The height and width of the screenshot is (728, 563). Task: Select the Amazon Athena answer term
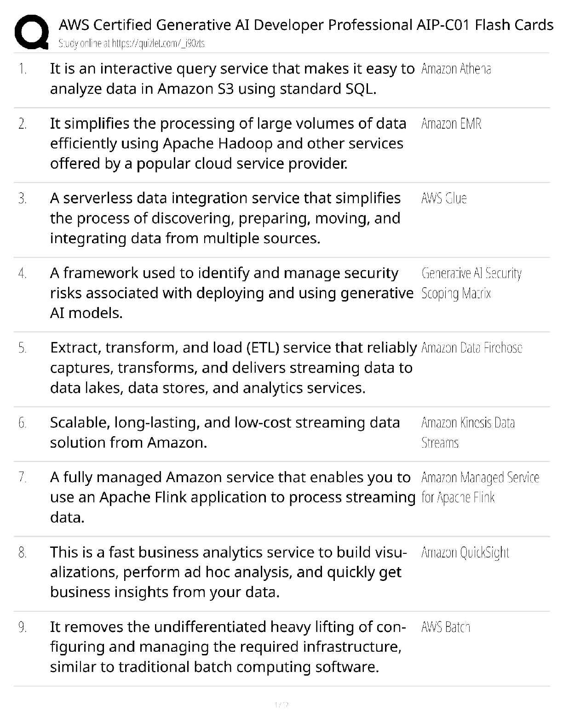(456, 69)
